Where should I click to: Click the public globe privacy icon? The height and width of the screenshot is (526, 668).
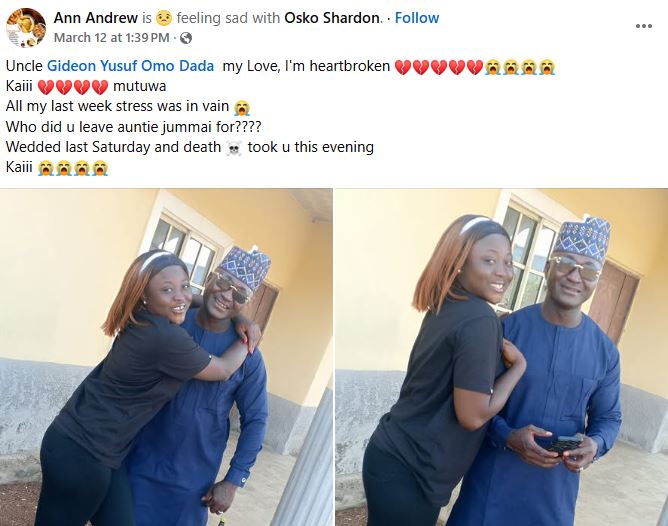[x=186, y=38]
